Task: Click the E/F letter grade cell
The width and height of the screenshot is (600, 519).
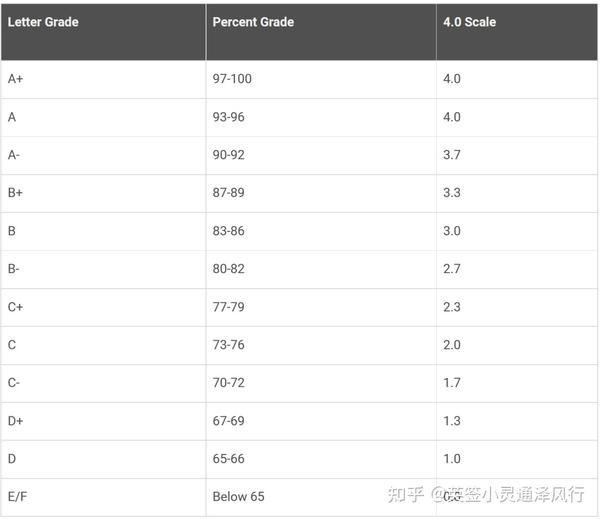Action: pos(18,497)
